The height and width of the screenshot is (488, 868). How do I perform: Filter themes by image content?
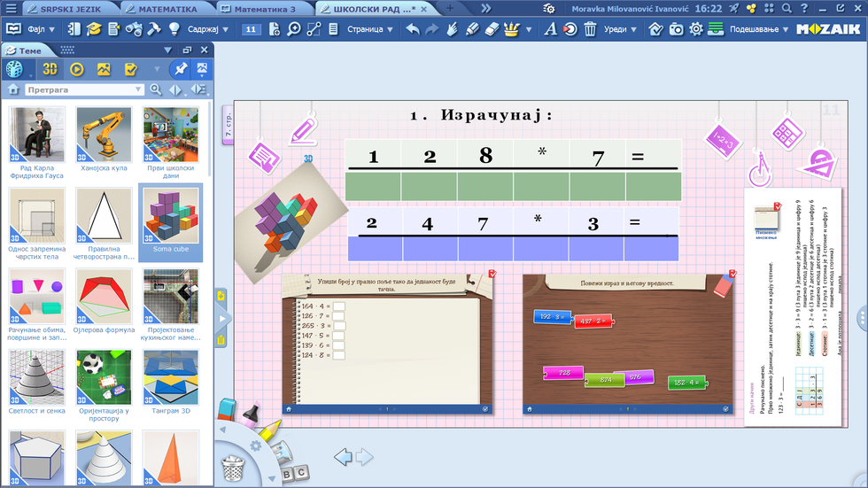[104, 69]
